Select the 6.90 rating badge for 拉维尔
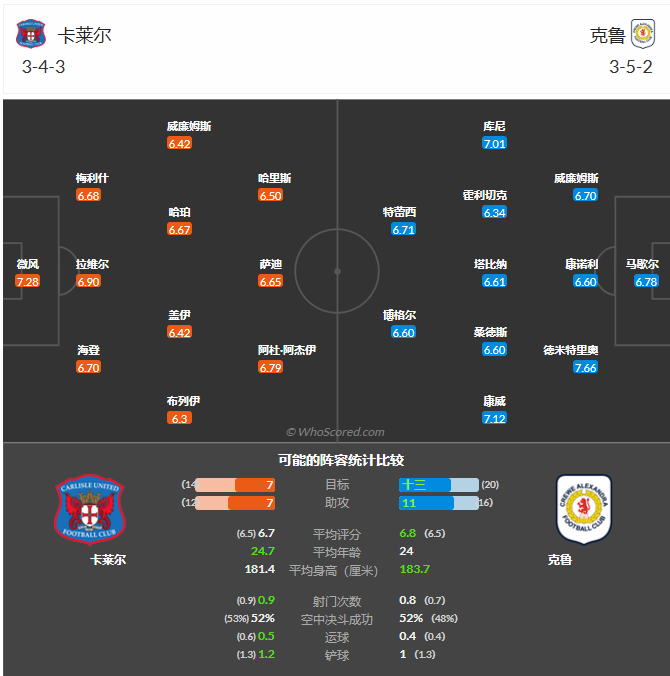The width and height of the screenshot is (670, 676). coord(88,282)
